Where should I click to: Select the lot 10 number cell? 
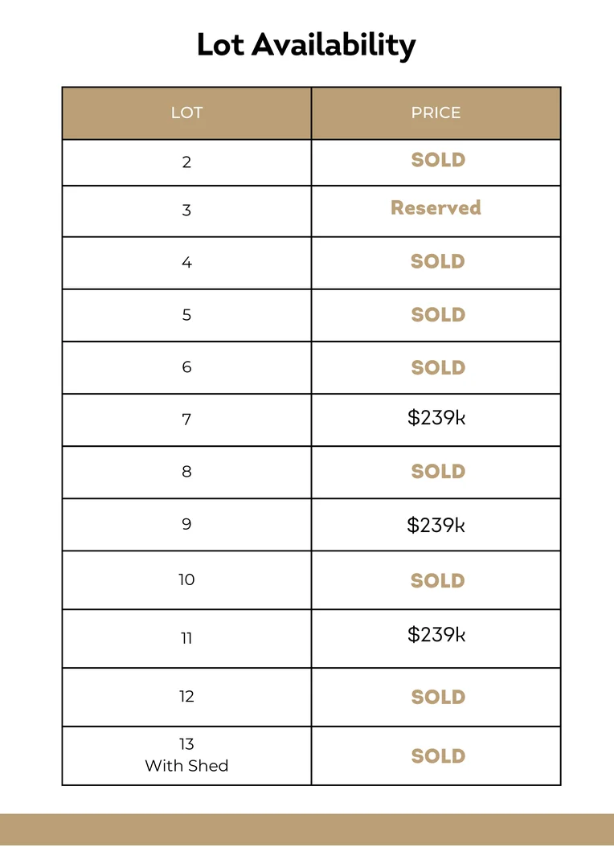186,579
